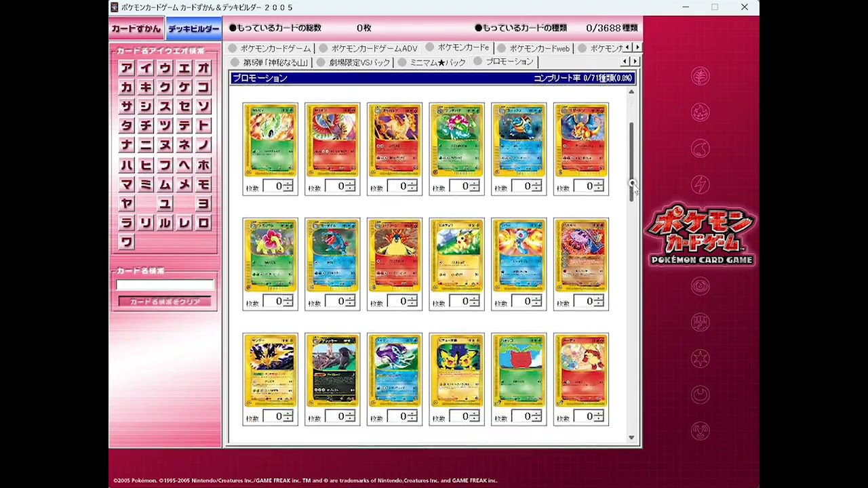This screenshot has height=488, width=868.
Task: Open the ポケモンカードweb series tab
Action: (x=534, y=48)
